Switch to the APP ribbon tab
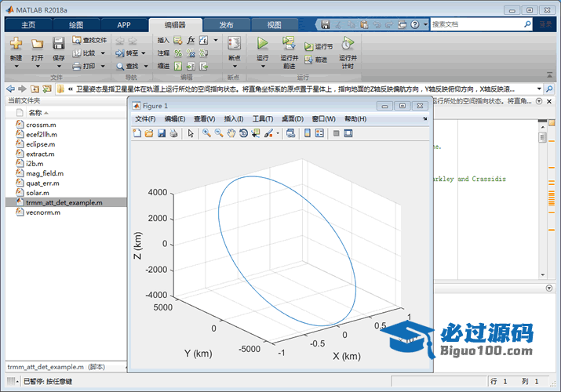This screenshot has height=392, width=561. point(124,25)
